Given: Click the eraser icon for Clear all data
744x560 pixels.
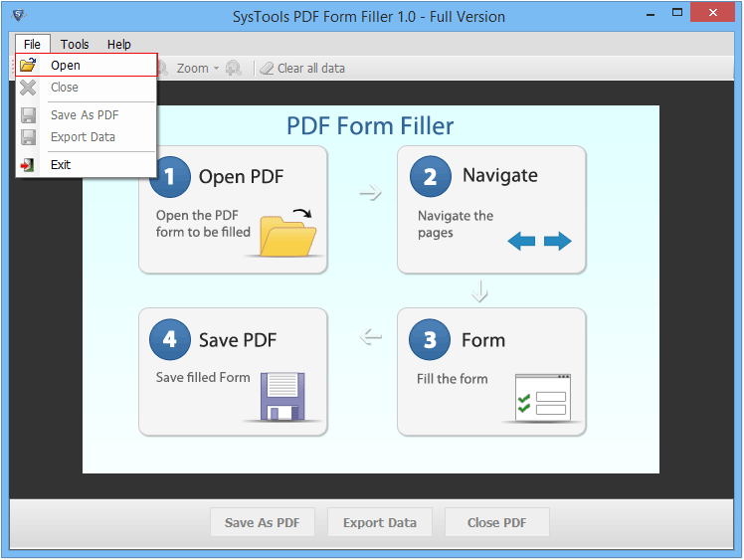Looking at the screenshot, I should tap(267, 69).
